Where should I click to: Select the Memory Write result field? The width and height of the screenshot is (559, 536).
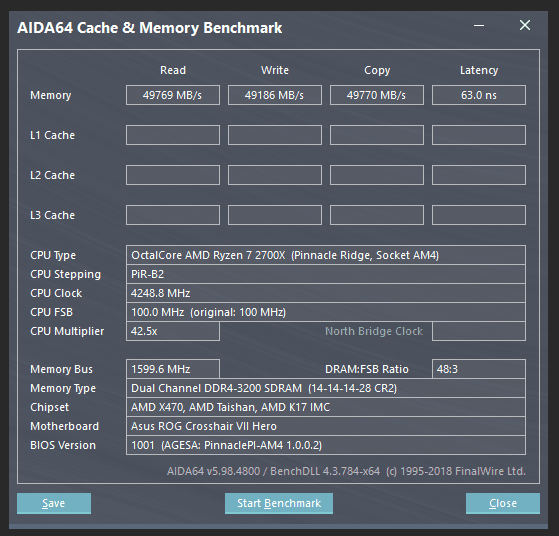[x=275, y=95]
